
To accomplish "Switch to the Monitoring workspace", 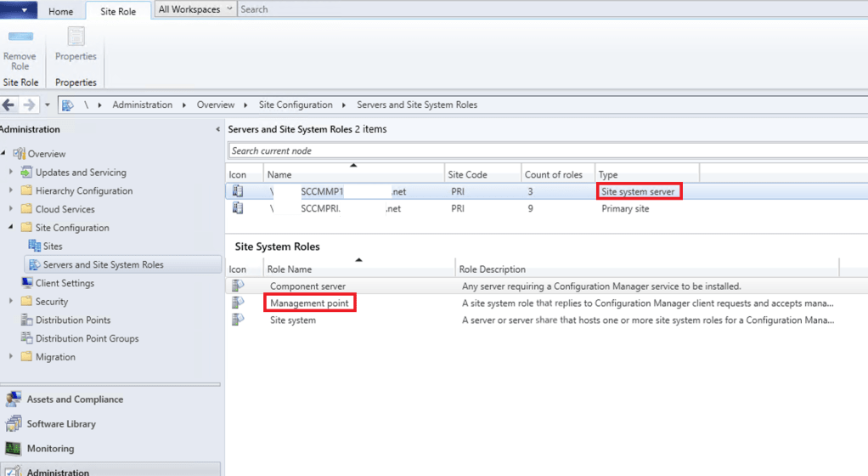I will coord(50,449).
